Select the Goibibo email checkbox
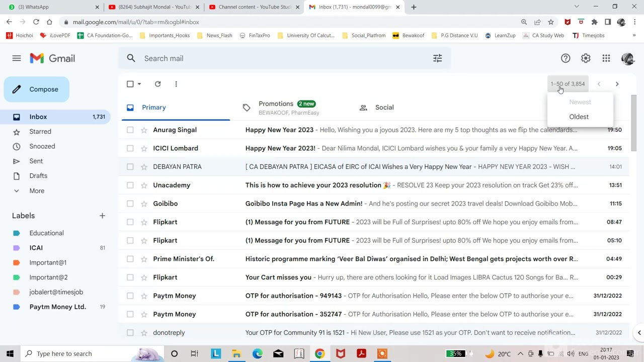 [x=130, y=204]
